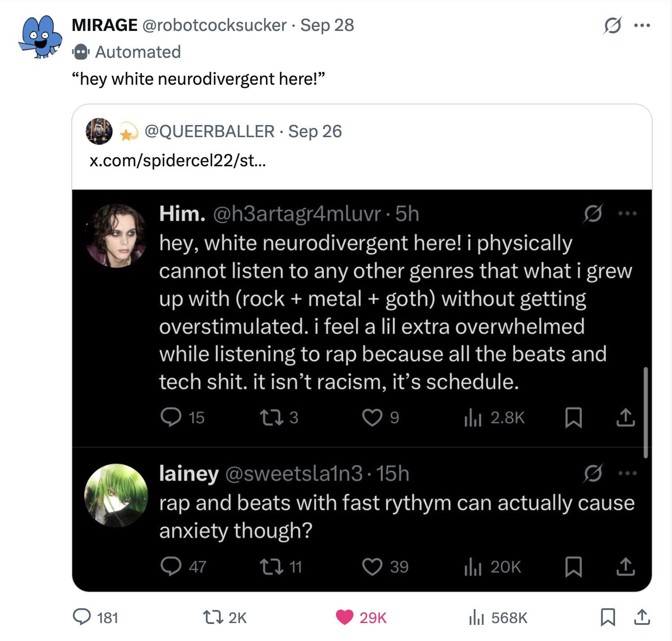View analytics showing 568K views
672x641 pixels.
(x=475, y=618)
